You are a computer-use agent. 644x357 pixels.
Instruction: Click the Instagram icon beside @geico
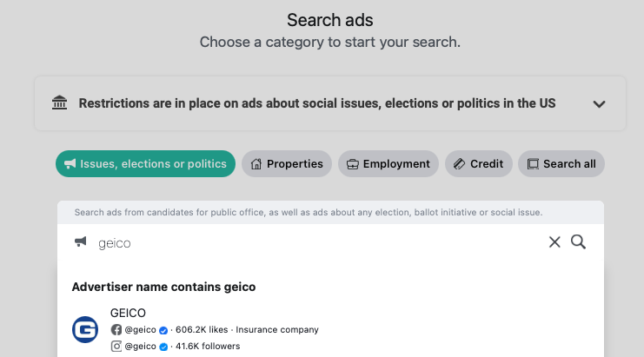coord(116,346)
